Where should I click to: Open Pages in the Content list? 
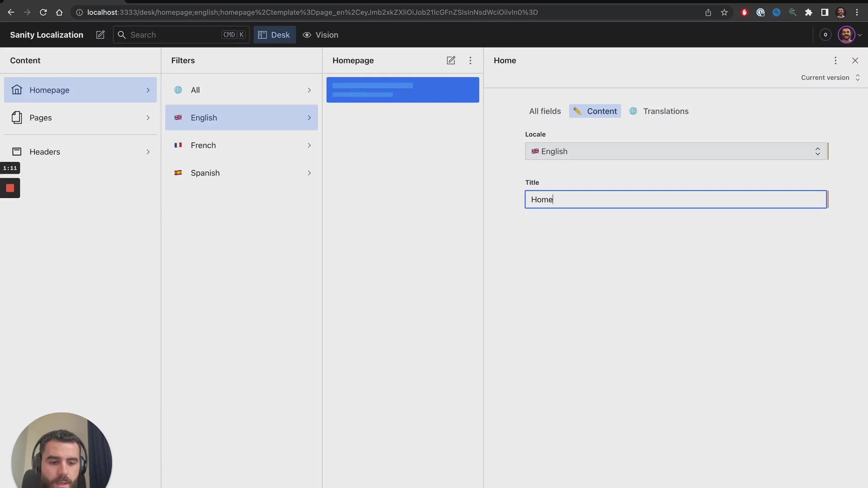click(x=81, y=117)
